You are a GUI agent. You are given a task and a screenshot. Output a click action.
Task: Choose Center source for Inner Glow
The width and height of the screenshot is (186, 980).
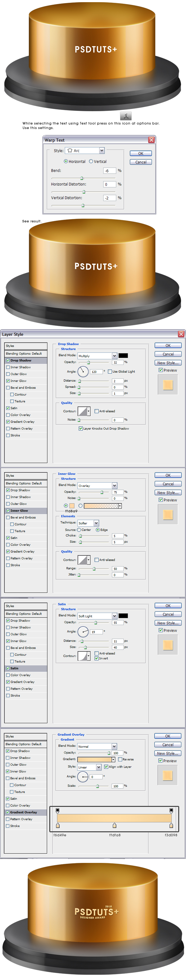(x=79, y=530)
